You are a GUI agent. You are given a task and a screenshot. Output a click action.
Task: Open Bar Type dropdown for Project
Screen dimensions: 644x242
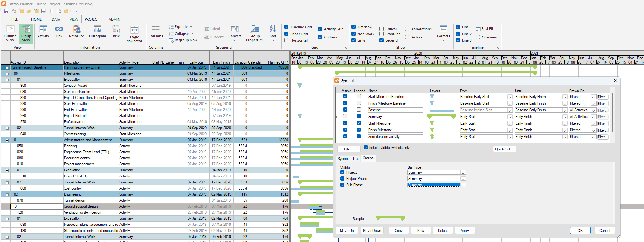point(463,172)
